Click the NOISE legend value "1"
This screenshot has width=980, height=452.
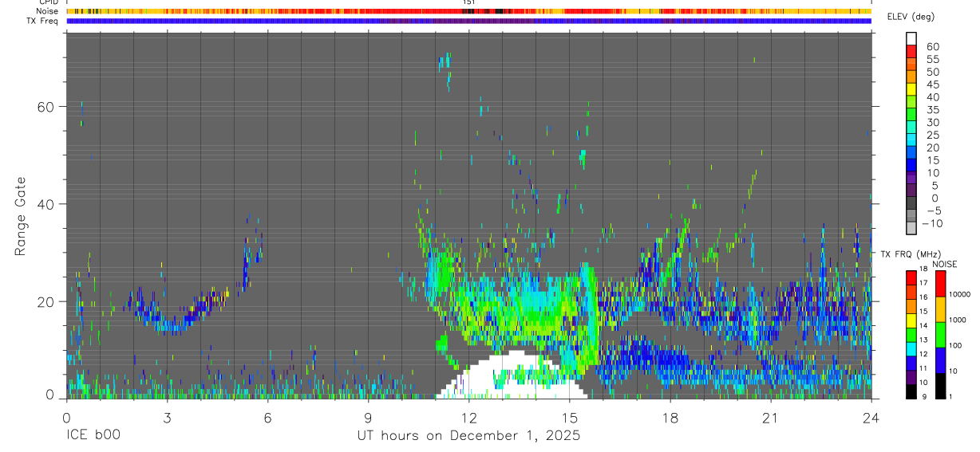pos(951,396)
